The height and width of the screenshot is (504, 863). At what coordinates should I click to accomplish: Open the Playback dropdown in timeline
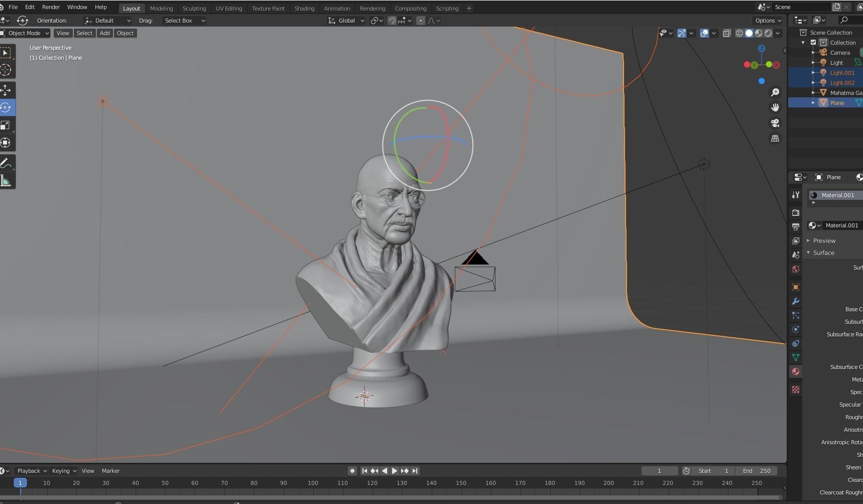31,471
